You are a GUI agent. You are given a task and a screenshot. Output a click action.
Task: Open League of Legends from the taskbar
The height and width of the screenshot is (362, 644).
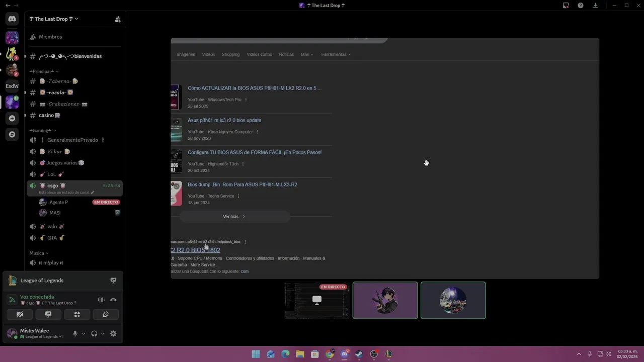[388, 354]
